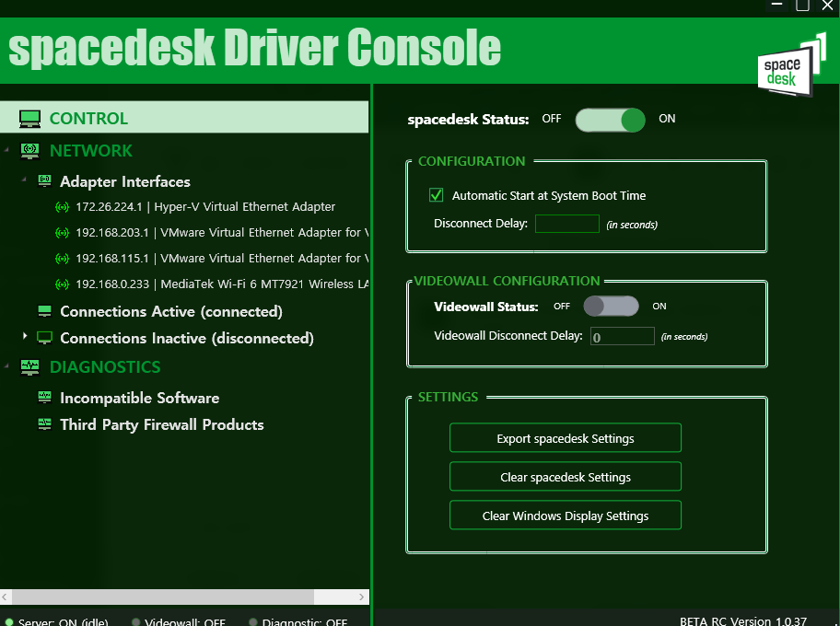The width and height of the screenshot is (840, 626).
Task: Click the DIAGNOSTICS section icon
Action: 30,367
